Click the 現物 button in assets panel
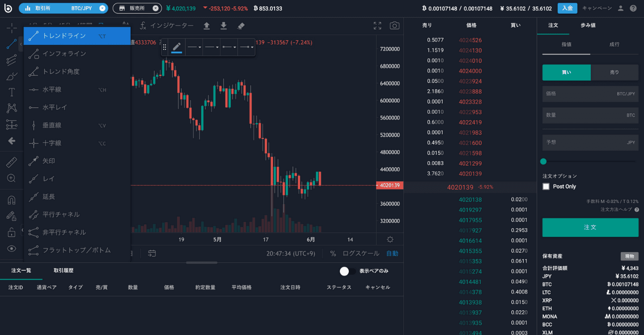The width and height of the screenshot is (644, 335). point(629,256)
